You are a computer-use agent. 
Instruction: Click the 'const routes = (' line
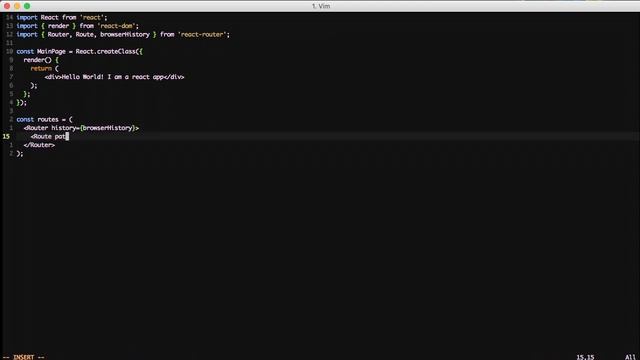(x=44, y=120)
